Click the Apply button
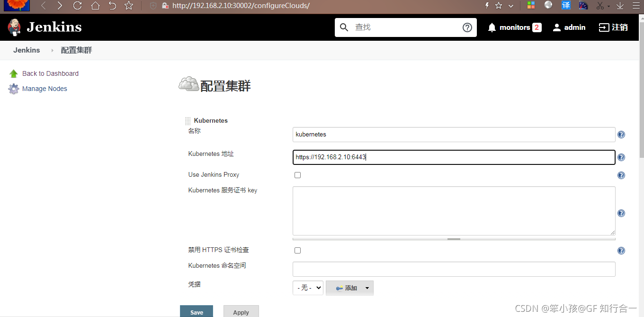 [241, 312]
